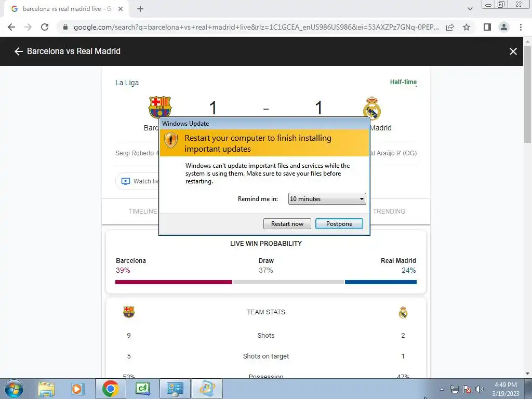Click the Postpone button
This screenshot has width=532, height=399.
pos(339,223)
